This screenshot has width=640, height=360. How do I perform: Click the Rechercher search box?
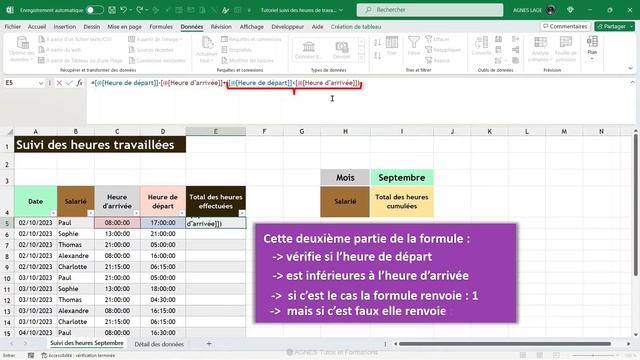coord(430,10)
